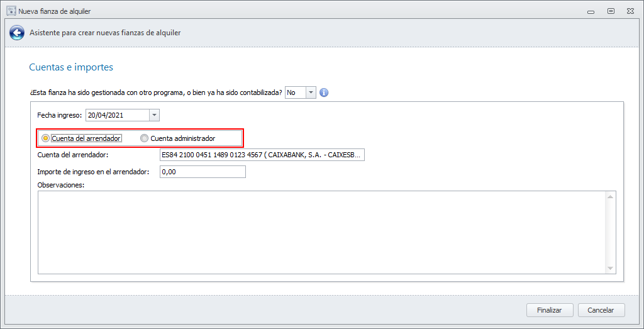The width and height of the screenshot is (644, 329).
Task: Click the blue back arrow icon
Action: tap(17, 33)
